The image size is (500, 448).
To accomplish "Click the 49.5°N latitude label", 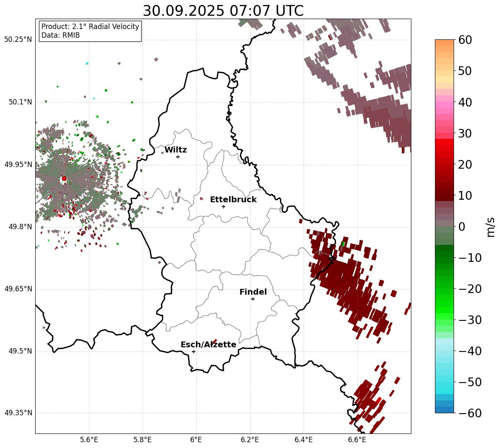I will click(x=20, y=351).
